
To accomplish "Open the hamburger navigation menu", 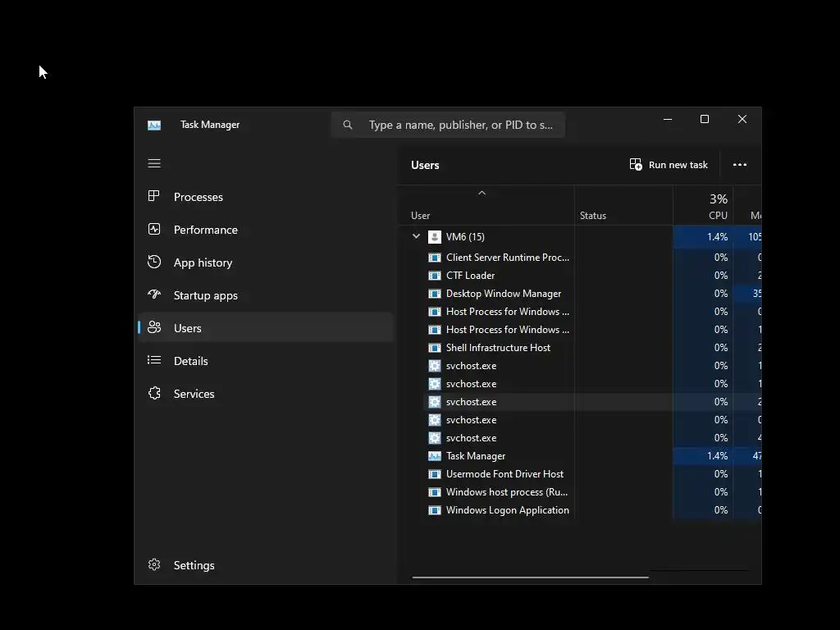I will pyautogui.click(x=153, y=163).
